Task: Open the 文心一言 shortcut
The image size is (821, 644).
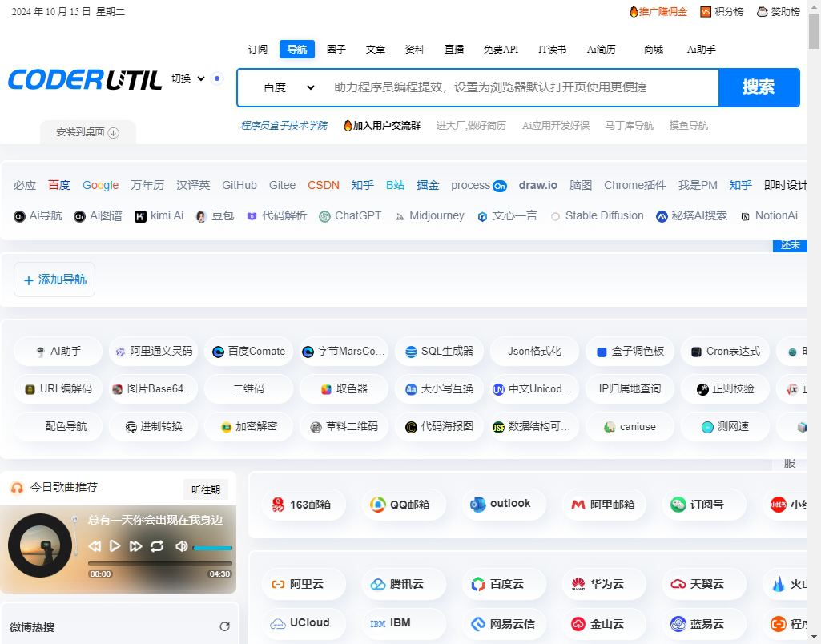Action: point(507,215)
